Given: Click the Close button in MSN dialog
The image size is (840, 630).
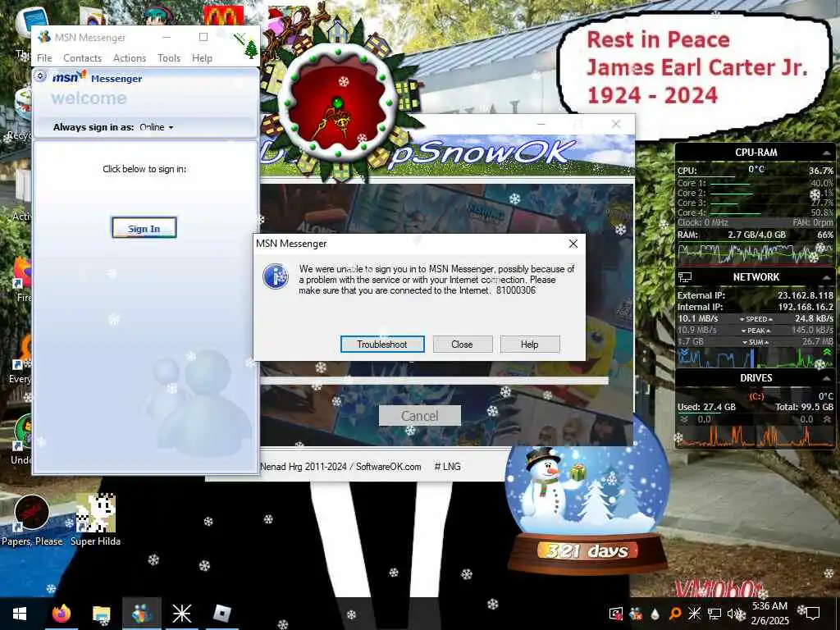Looking at the screenshot, I should coord(463,345).
